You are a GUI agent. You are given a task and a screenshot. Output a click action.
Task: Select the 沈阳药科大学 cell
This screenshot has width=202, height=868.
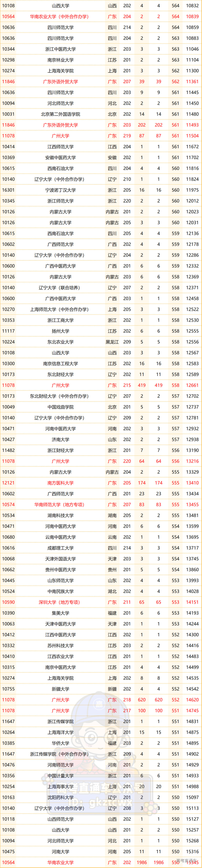click(x=60, y=797)
